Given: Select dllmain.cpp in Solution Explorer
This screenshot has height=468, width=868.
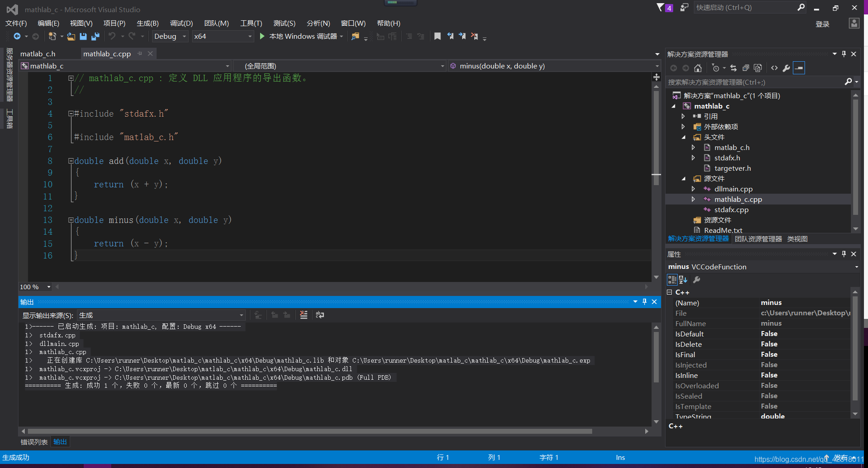Looking at the screenshot, I should 733,189.
